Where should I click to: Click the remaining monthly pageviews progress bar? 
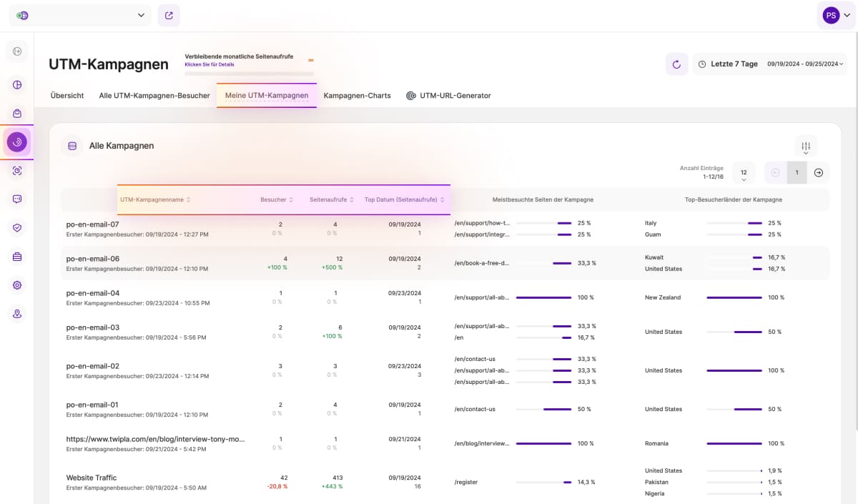(x=249, y=73)
